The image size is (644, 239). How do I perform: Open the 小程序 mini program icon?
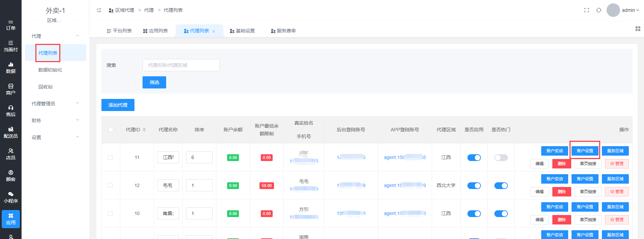[x=10, y=197]
